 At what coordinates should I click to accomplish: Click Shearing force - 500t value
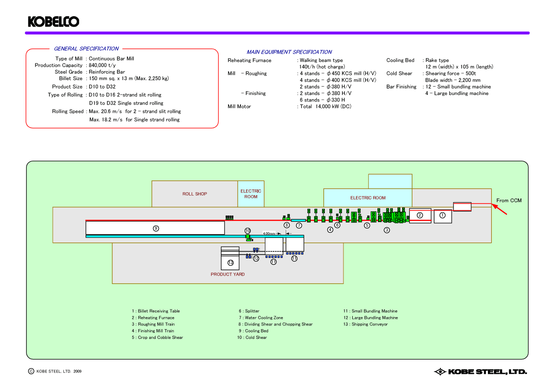451,74
